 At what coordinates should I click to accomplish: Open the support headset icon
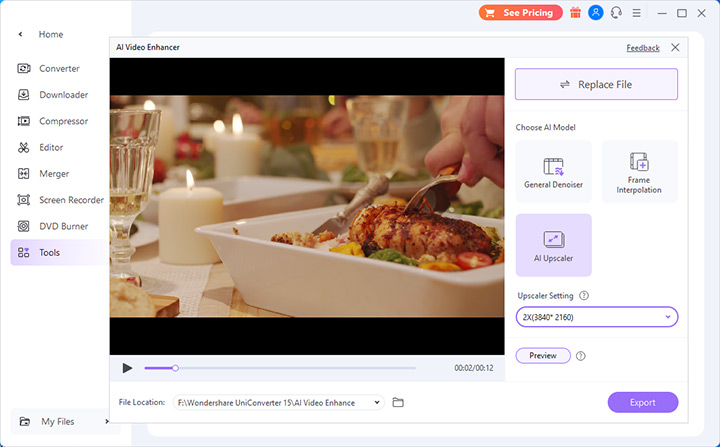click(x=616, y=13)
